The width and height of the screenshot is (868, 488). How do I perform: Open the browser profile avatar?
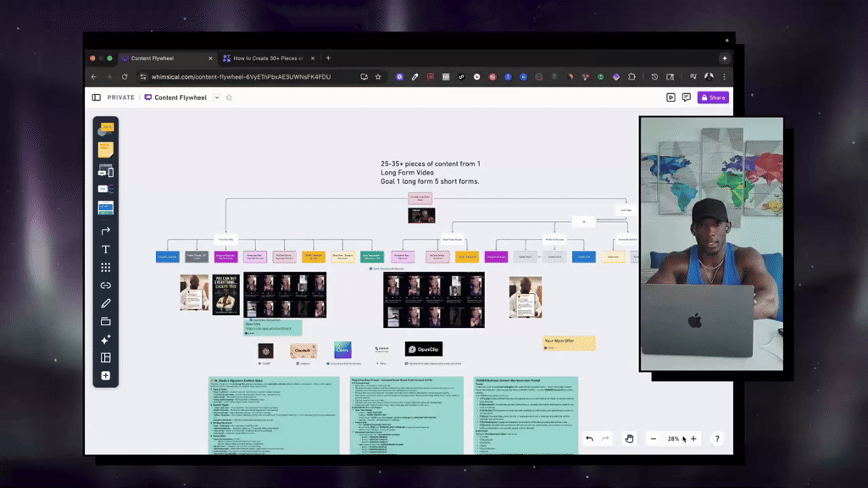pyautogui.click(x=709, y=77)
